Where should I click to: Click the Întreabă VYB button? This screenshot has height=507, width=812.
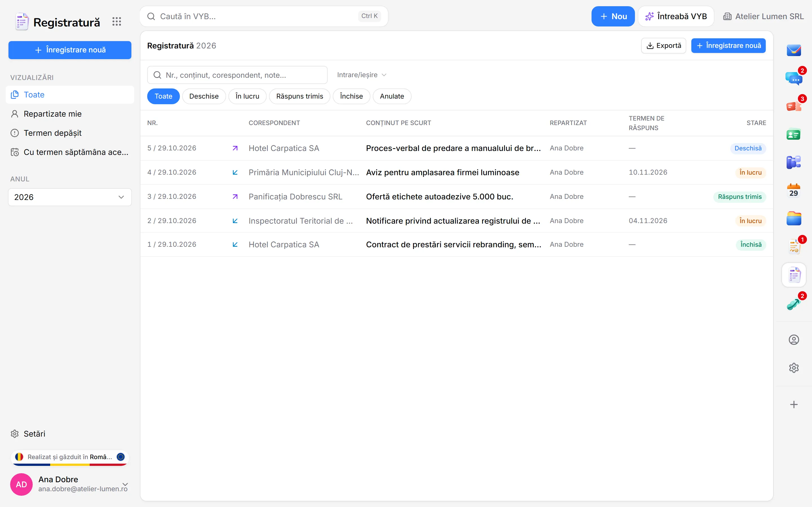coord(676,16)
